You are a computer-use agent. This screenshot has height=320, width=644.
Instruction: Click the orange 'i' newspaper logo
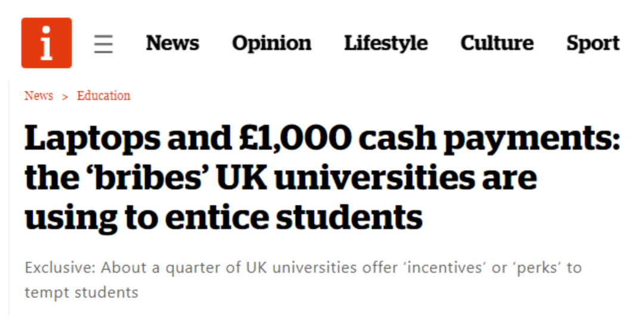tap(47, 43)
